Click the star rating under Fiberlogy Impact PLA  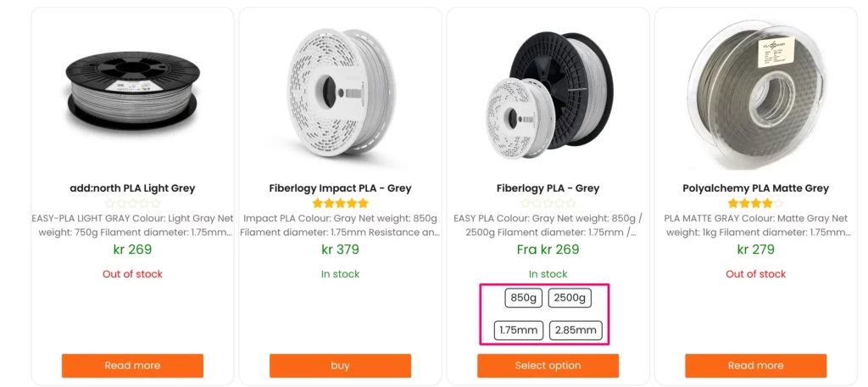click(x=340, y=204)
